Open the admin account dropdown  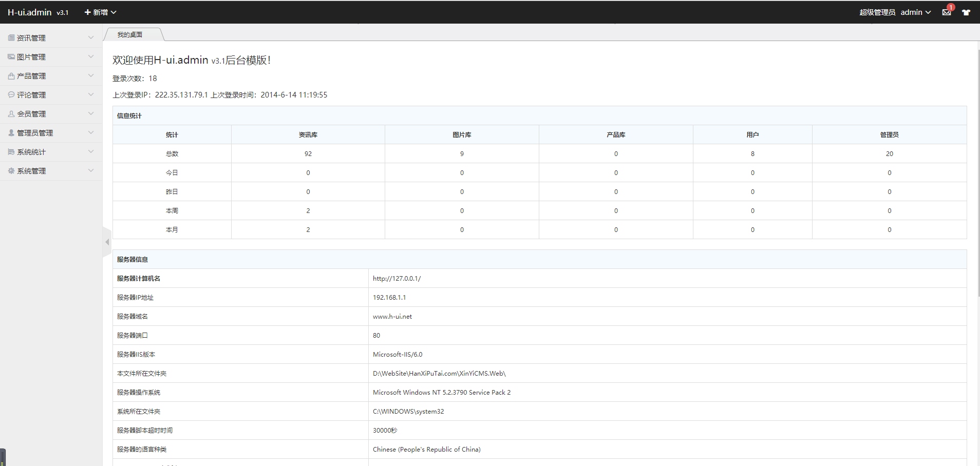(x=916, y=12)
